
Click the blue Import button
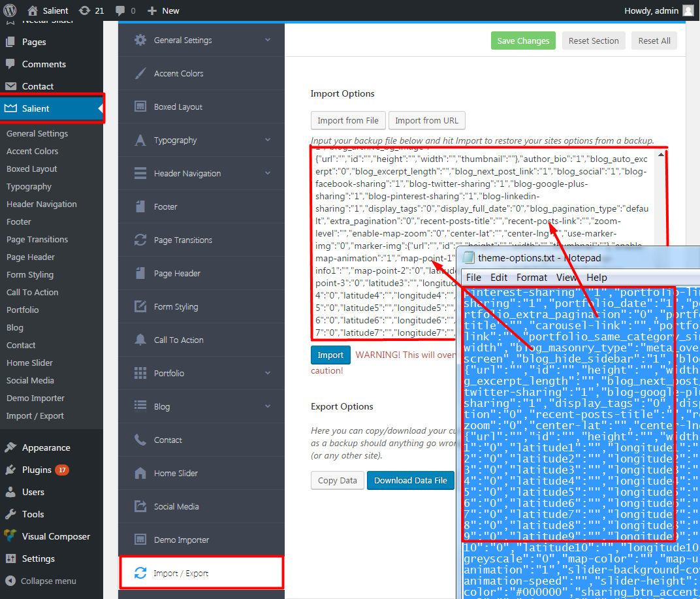pos(330,355)
